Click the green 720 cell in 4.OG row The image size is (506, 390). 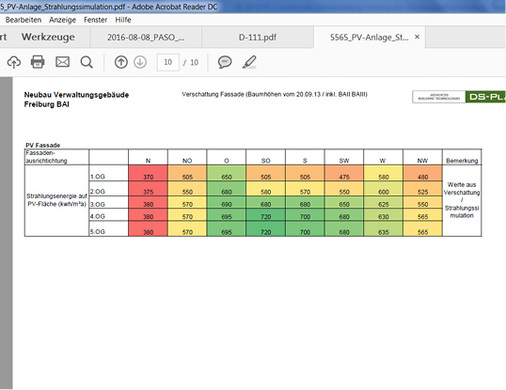tap(266, 215)
